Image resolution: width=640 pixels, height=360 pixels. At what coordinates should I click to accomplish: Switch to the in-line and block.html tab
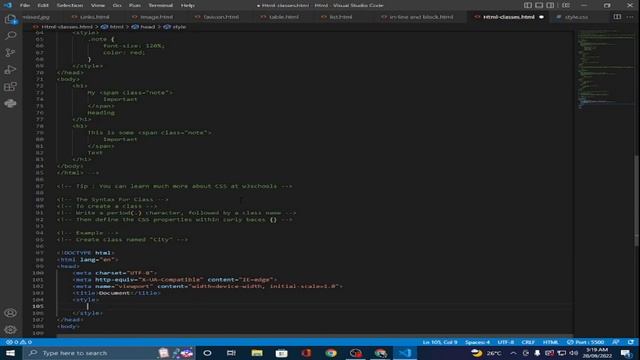[421, 17]
